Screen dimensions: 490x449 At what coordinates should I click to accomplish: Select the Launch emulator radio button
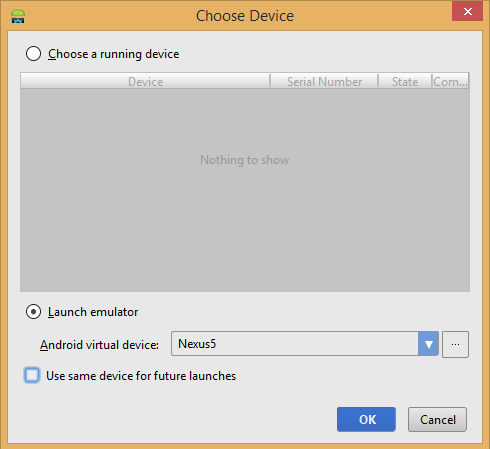point(33,312)
